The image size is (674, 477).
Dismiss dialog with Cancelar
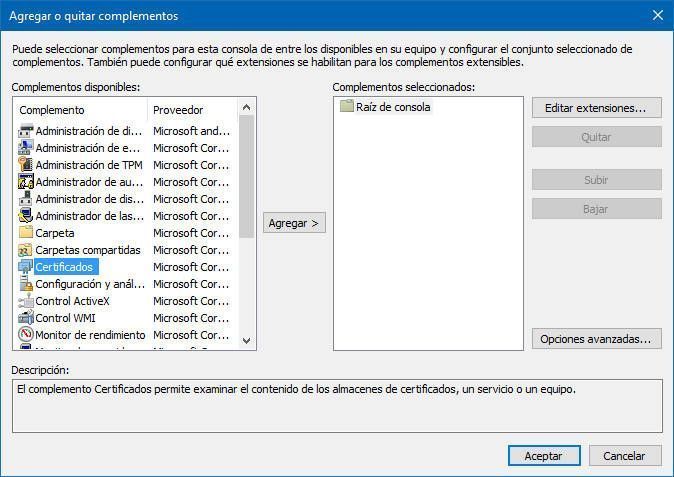(x=625, y=456)
